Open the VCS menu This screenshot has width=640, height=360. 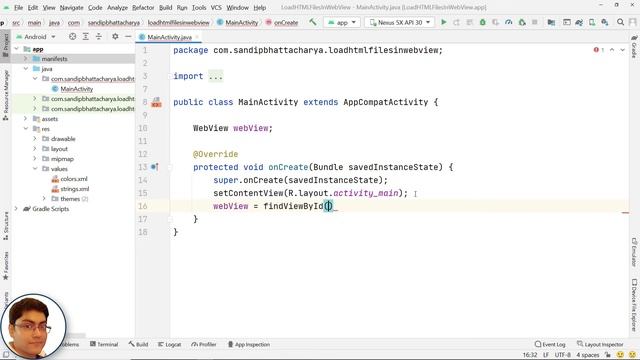(x=216, y=7)
